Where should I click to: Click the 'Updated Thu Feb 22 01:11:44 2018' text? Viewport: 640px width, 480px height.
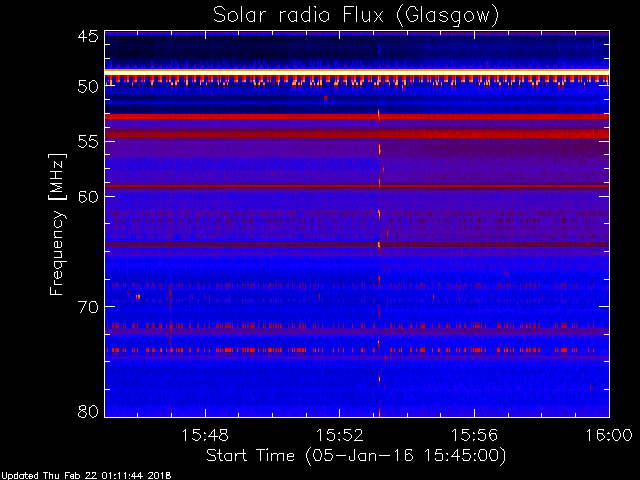(x=86, y=476)
